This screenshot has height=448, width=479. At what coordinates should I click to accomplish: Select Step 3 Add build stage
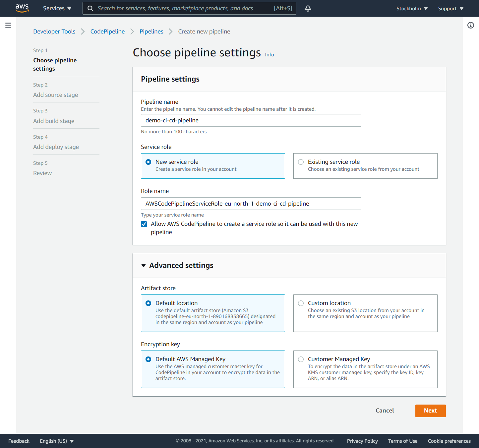[54, 121]
